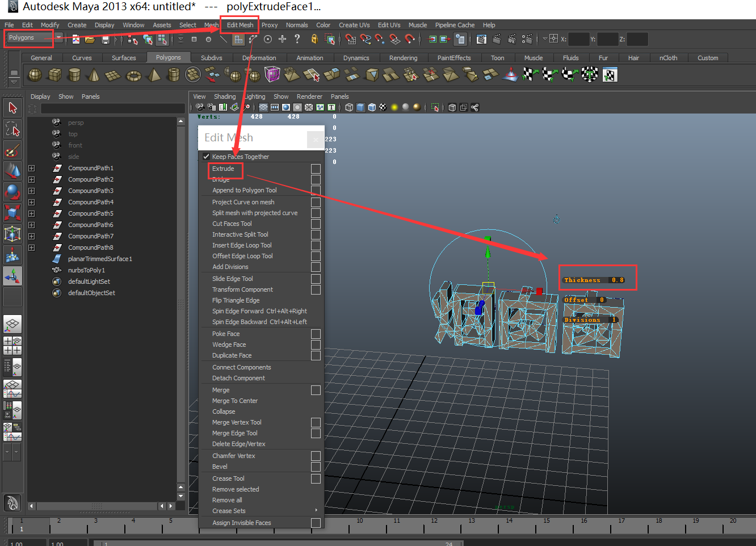The width and height of the screenshot is (756, 546).
Task: Create a polygon pyramid from shelf
Action: tap(153, 74)
